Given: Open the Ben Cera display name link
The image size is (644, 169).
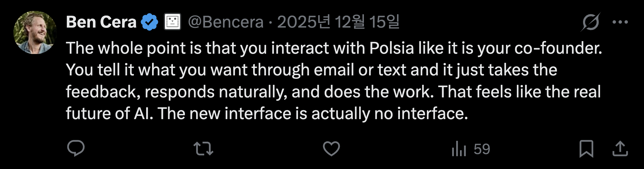Looking at the screenshot, I should point(101,22).
